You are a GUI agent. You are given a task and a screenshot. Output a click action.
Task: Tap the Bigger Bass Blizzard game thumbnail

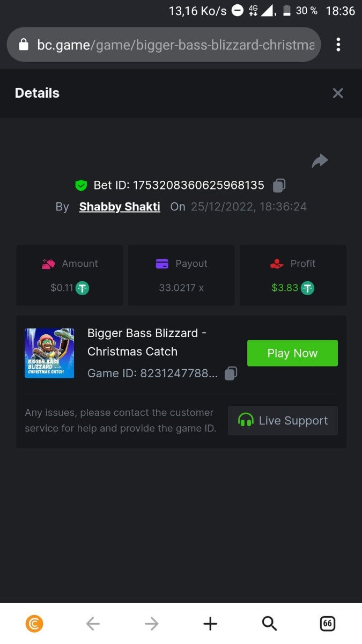pyautogui.click(x=49, y=353)
